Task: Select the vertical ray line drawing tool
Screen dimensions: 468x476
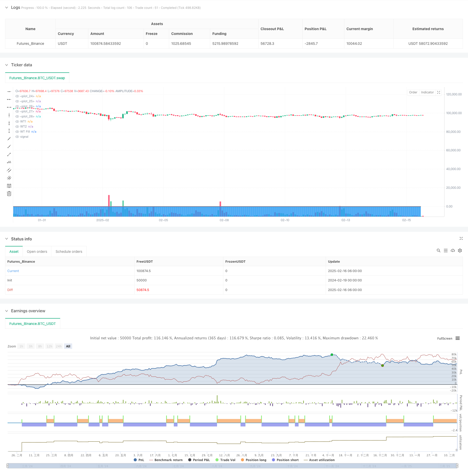Action: (9, 123)
